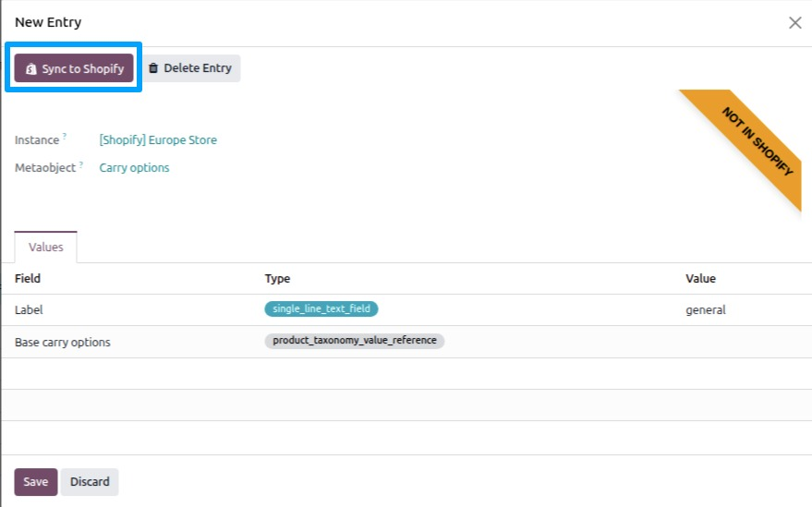Click the empty value cell for Base carry options
The image size is (812, 507).
point(745,342)
